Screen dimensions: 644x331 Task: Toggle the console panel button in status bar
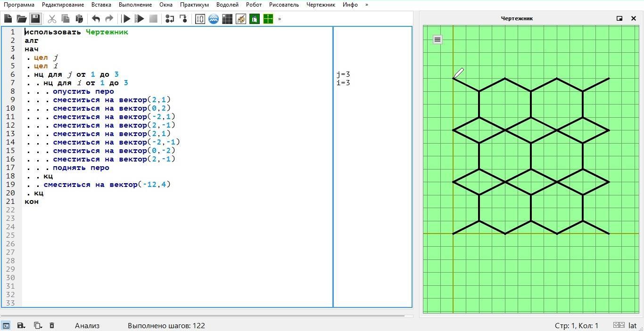click(x=6, y=325)
